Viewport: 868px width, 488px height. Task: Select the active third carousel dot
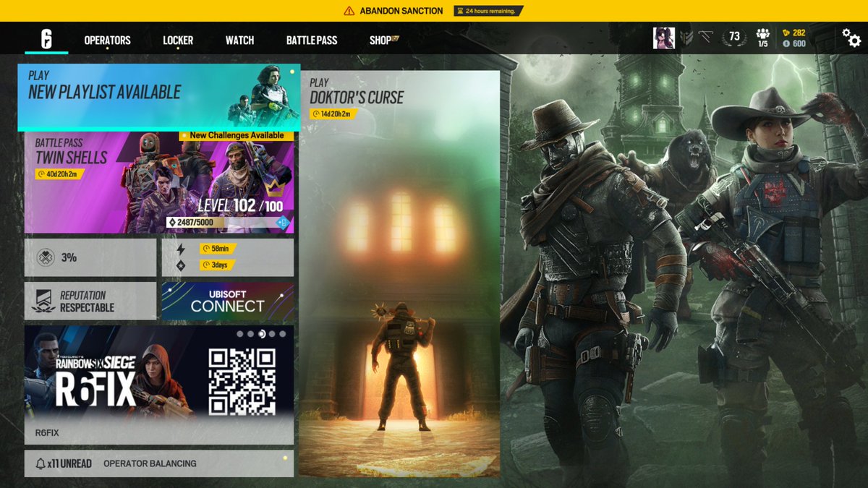pyautogui.click(x=262, y=334)
